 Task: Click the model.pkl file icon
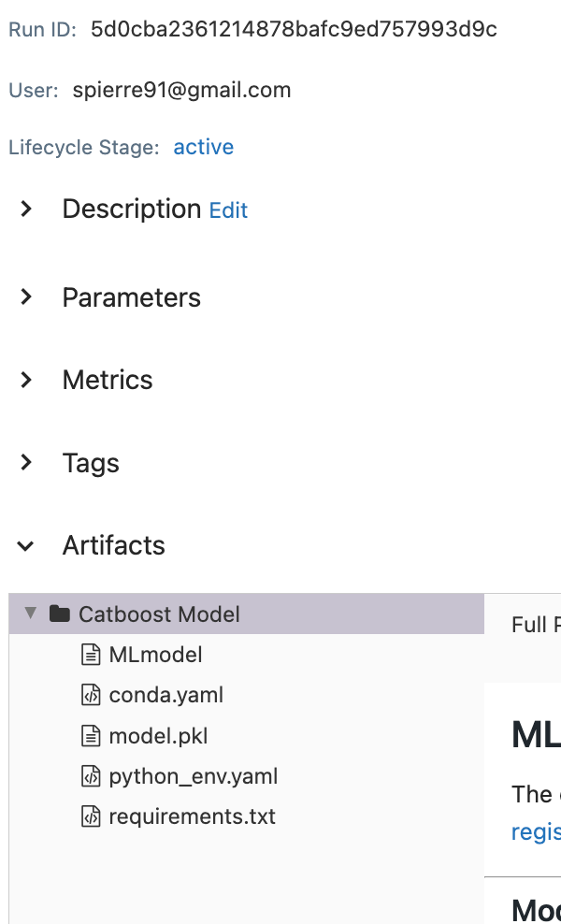pyautogui.click(x=91, y=736)
